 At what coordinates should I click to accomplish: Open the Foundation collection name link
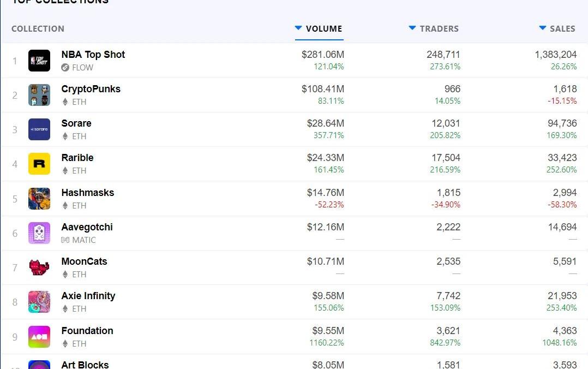[x=87, y=331]
